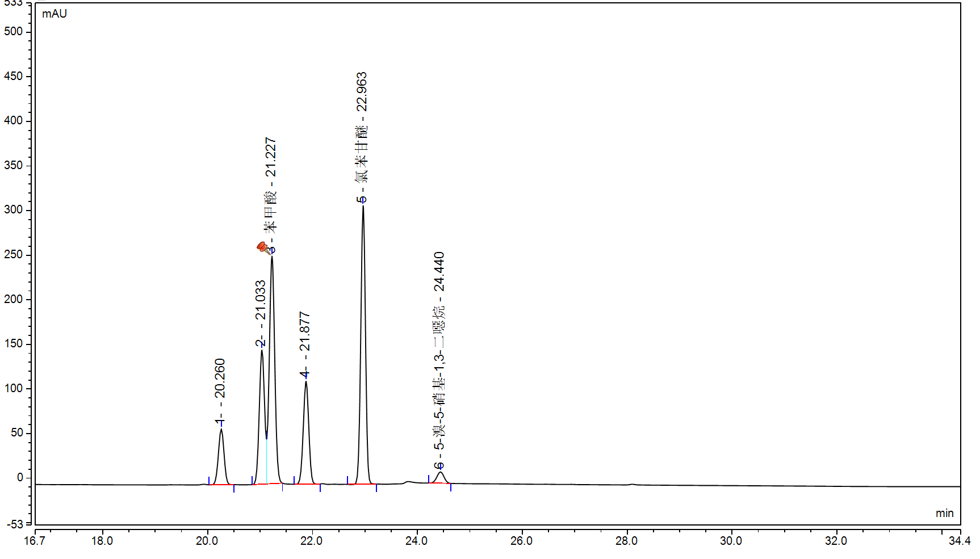Image resolution: width=980 pixels, height=559 pixels.
Task: Select the red baseline under peak 4
Action: pos(307,484)
